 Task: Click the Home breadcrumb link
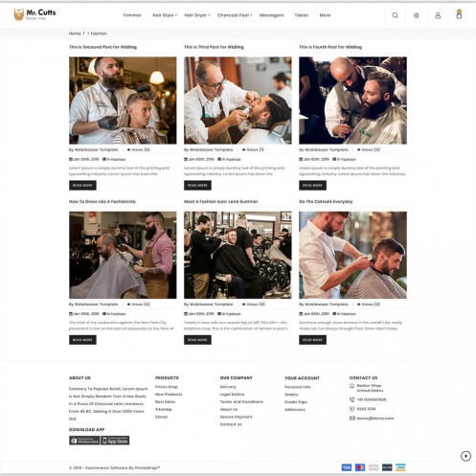pos(75,34)
